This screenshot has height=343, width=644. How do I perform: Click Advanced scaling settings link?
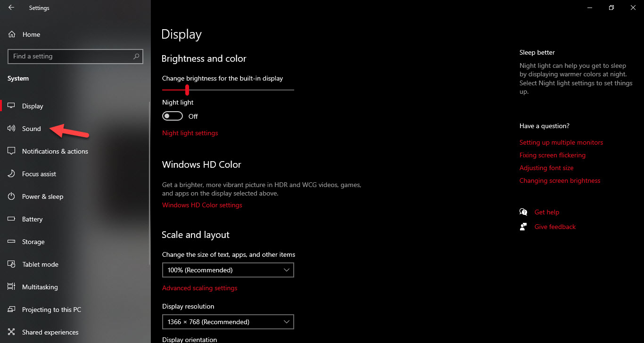(x=199, y=288)
